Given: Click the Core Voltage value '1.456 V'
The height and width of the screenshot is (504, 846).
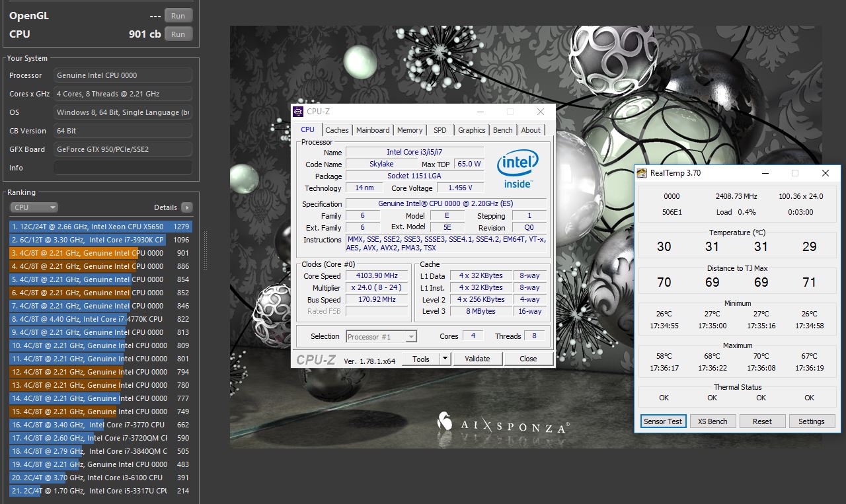Looking at the screenshot, I should click(460, 188).
